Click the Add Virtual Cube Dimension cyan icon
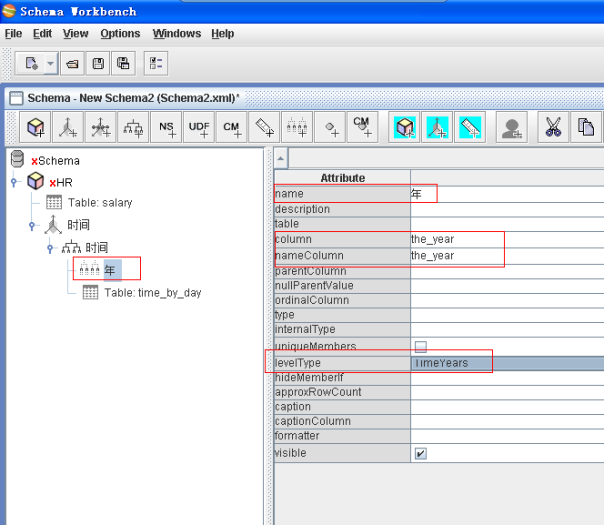 437,127
